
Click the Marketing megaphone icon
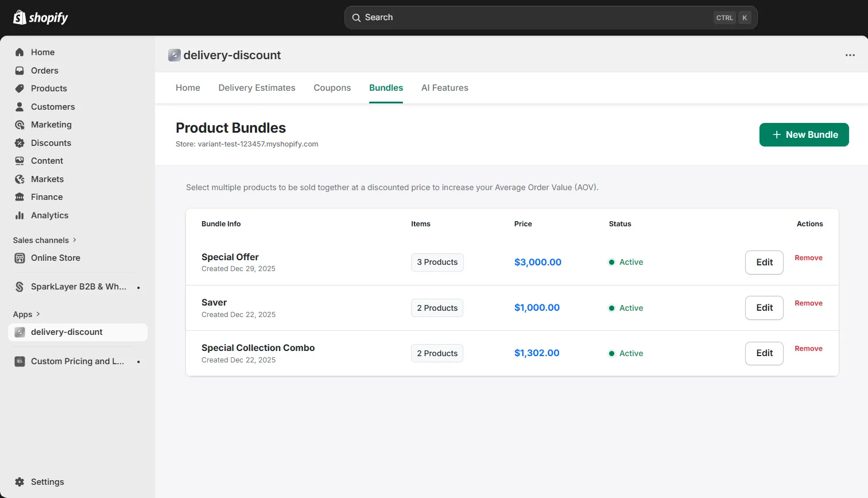click(20, 125)
